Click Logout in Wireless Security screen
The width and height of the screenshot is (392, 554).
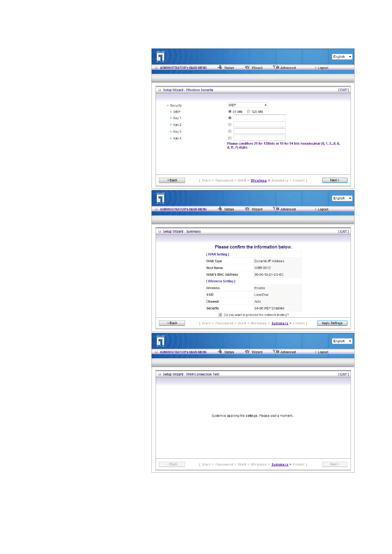[x=323, y=68]
